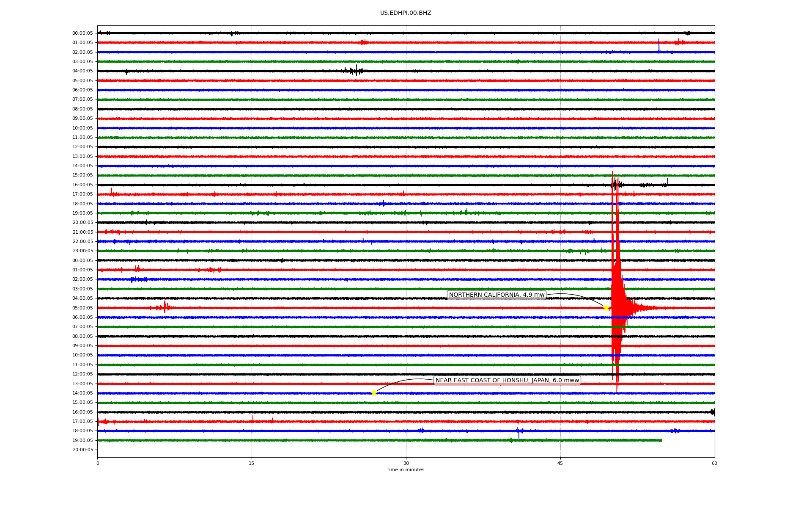
Task: Click the 60 minute x-axis tick label
Action: coord(714,463)
